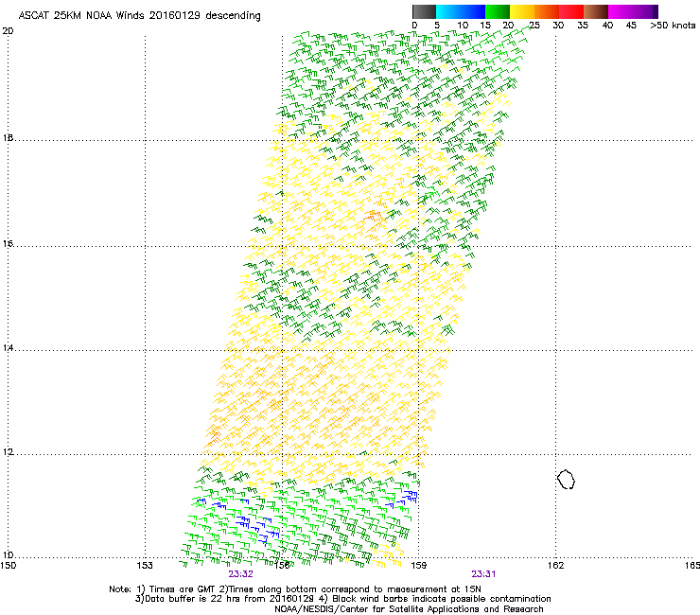Screen dimensions: 700x615
Task: Click the magenta 40-45 knots legend swatch
Action: [x=621, y=11]
